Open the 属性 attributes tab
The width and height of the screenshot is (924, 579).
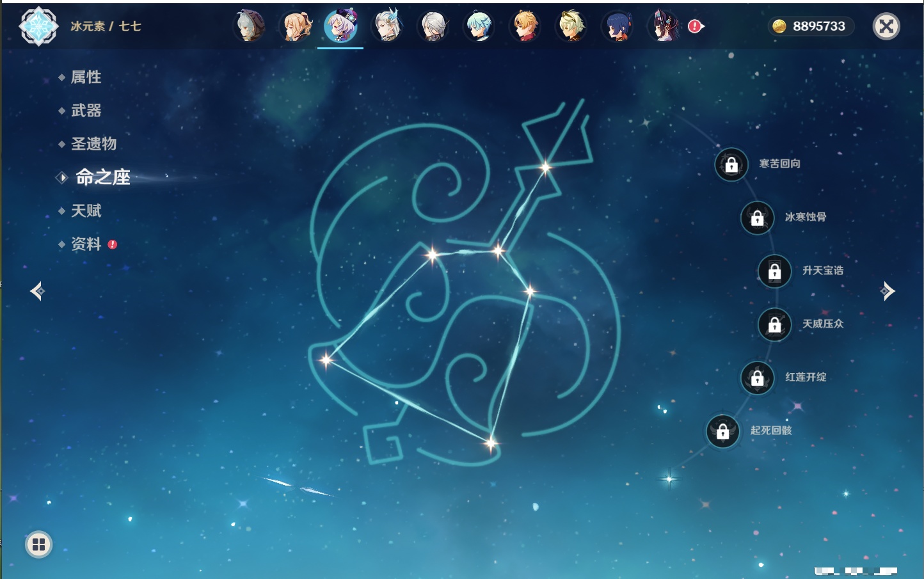pos(86,77)
